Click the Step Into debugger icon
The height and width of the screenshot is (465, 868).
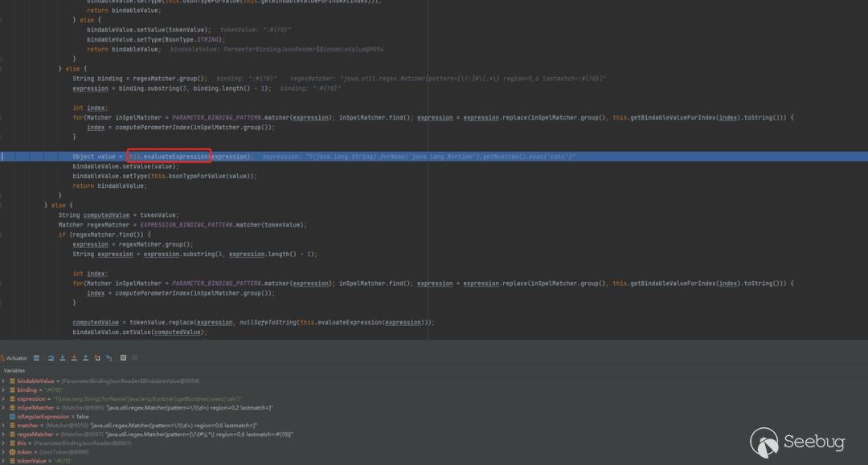pyautogui.click(x=63, y=358)
